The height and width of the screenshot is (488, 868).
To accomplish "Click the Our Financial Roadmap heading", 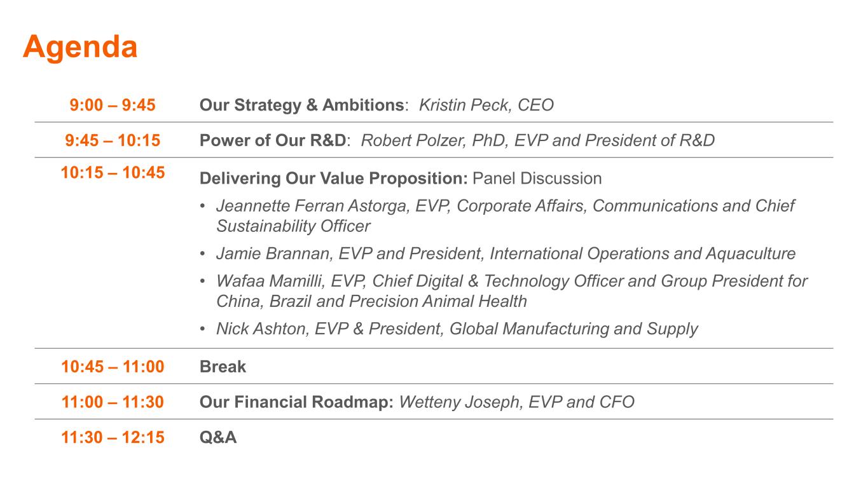I will [296, 402].
